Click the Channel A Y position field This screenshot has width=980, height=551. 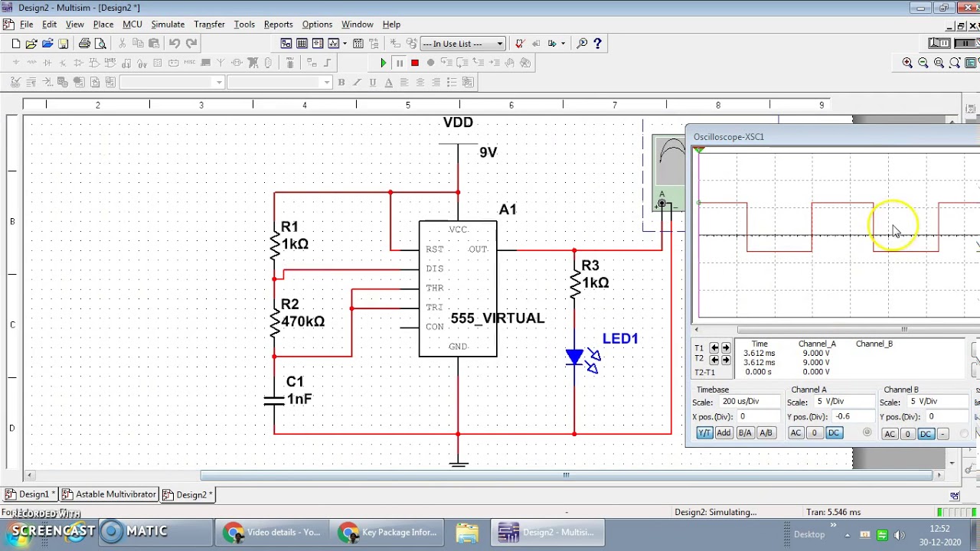click(854, 416)
